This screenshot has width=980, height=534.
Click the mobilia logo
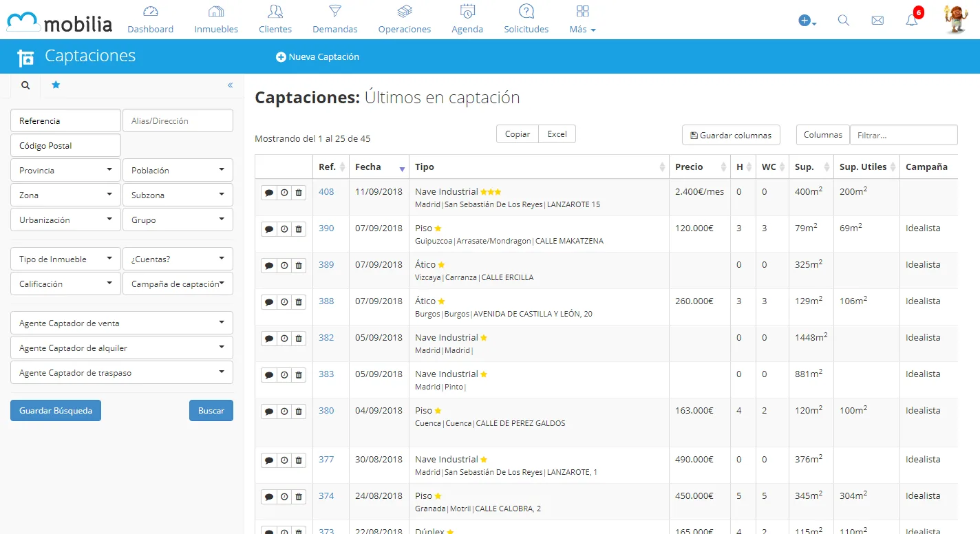click(x=59, y=22)
